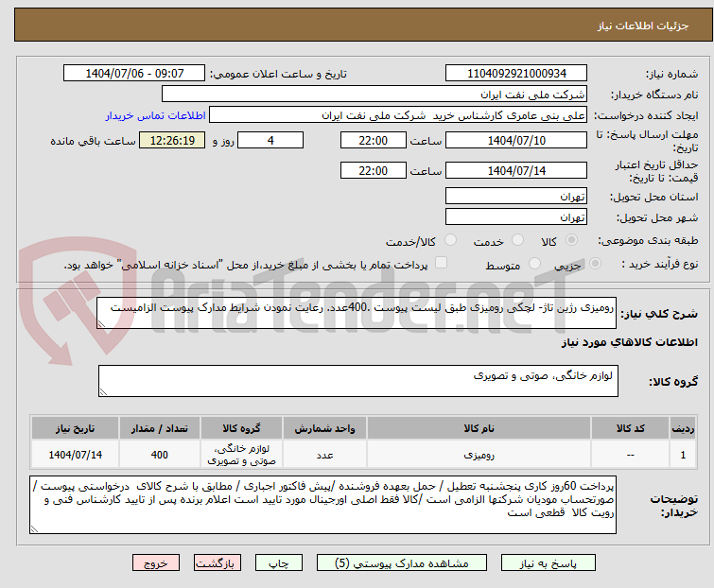Click the استان محل تحویل field
The width and height of the screenshot is (714, 588).
click(x=516, y=196)
